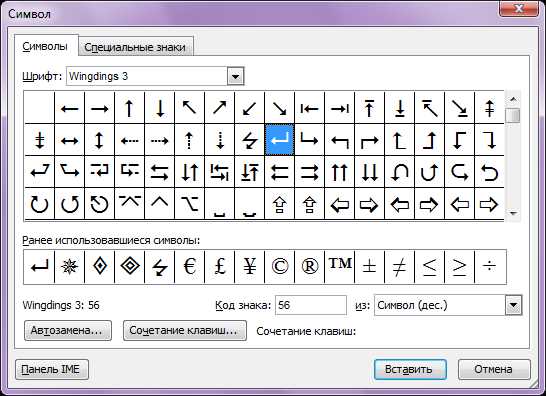Image resolution: width=546 pixels, height=396 pixels.
Task: Select the solid down arrow symbol in first row
Action: click(x=159, y=108)
